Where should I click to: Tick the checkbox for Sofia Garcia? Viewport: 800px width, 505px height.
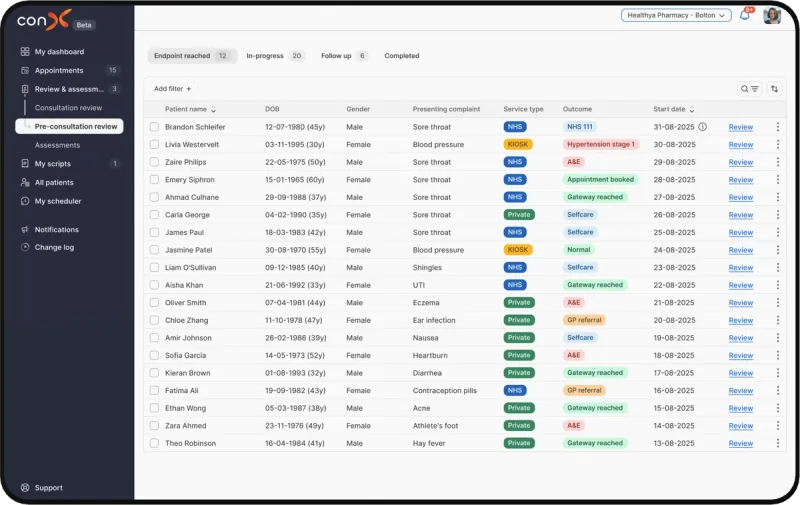154,355
